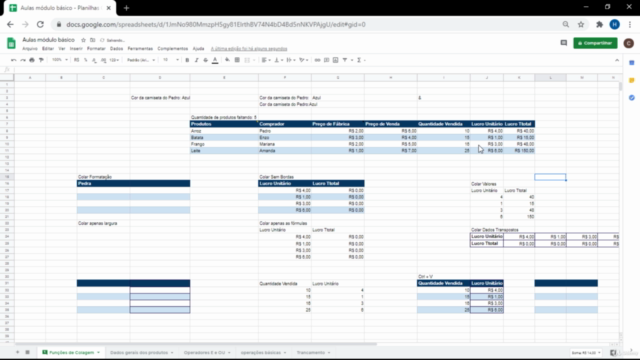Image resolution: width=640 pixels, height=360 pixels.
Task: Click the print icon
Action: [32, 60]
